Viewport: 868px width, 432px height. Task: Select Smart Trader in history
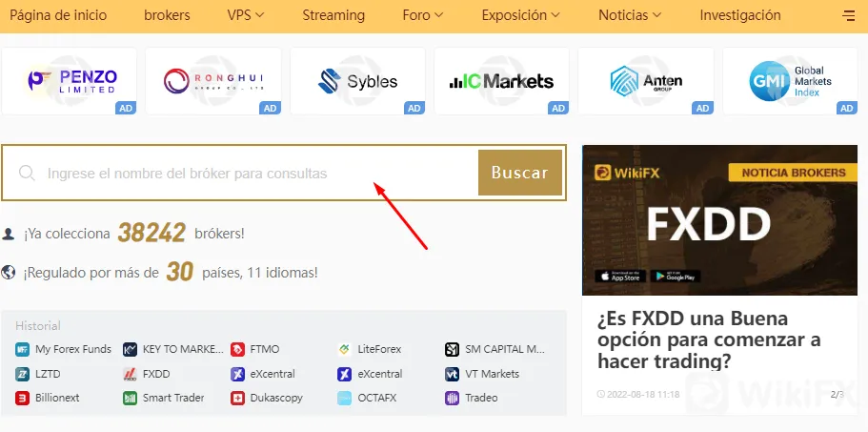tap(173, 398)
